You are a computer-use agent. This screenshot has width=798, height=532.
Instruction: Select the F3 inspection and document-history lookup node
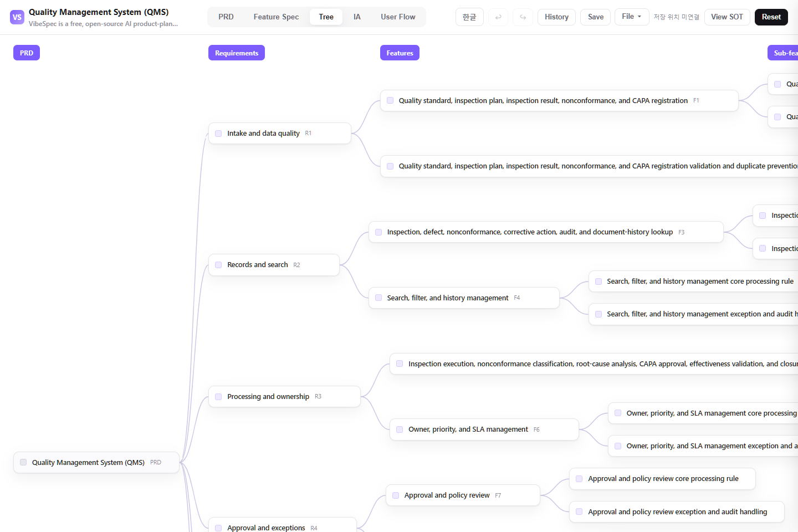546,232
